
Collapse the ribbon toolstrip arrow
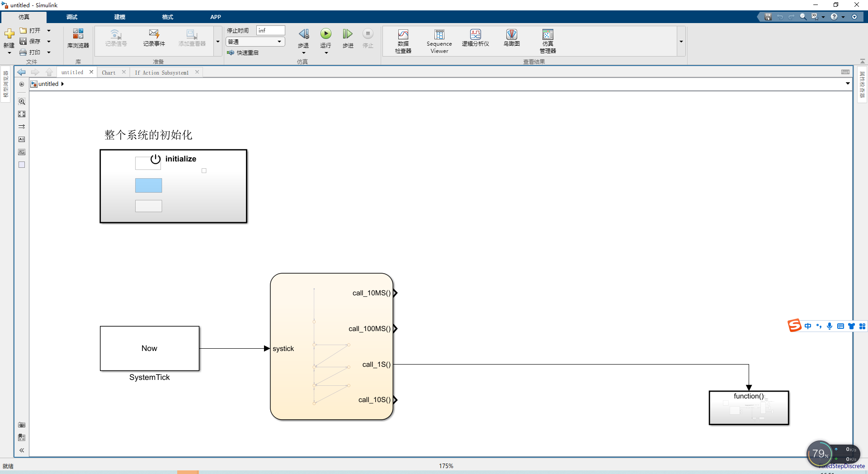[x=862, y=61]
